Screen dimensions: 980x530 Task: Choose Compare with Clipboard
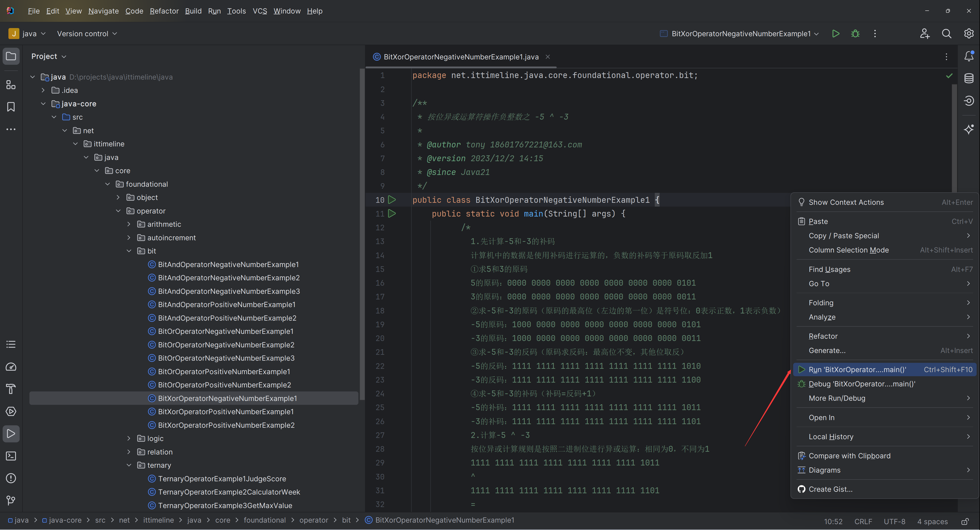[885, 456]
